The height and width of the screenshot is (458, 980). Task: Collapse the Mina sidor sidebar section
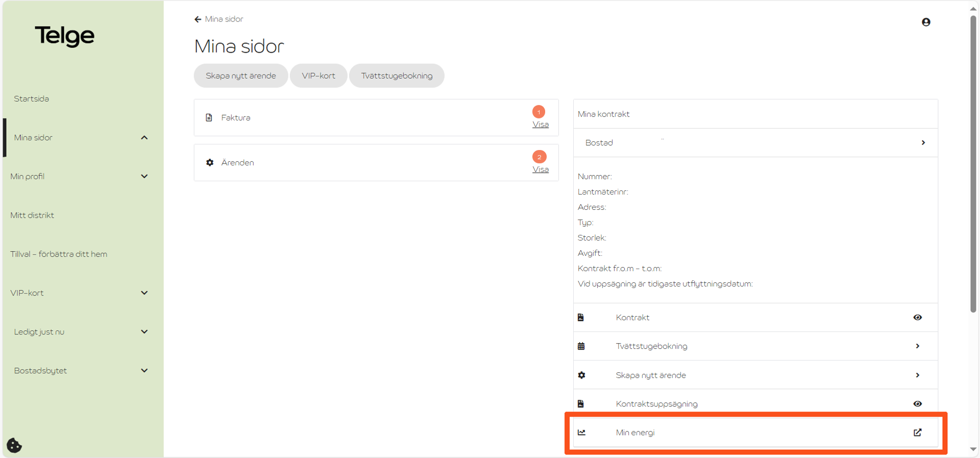coord(144,137)
